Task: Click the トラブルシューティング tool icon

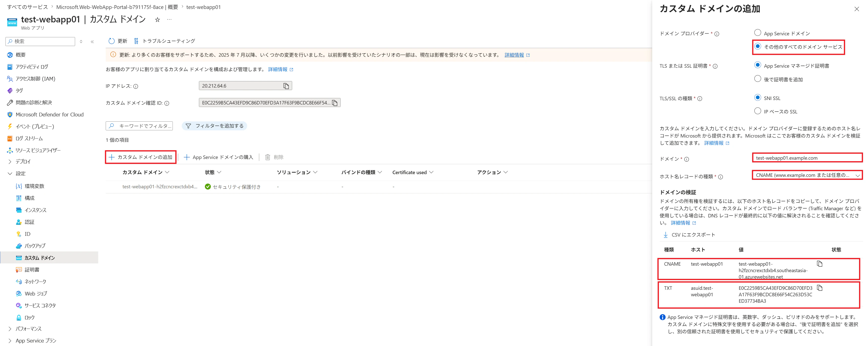Action: 136,41
